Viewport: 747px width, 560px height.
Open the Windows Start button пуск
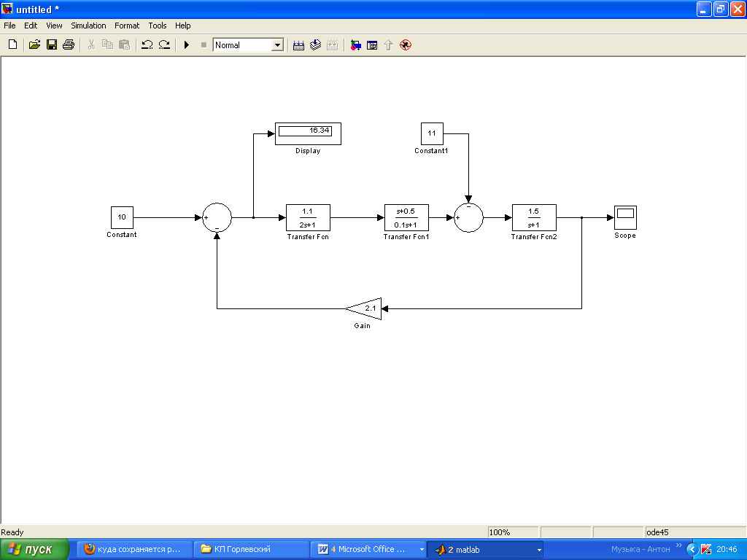(35, 550)
